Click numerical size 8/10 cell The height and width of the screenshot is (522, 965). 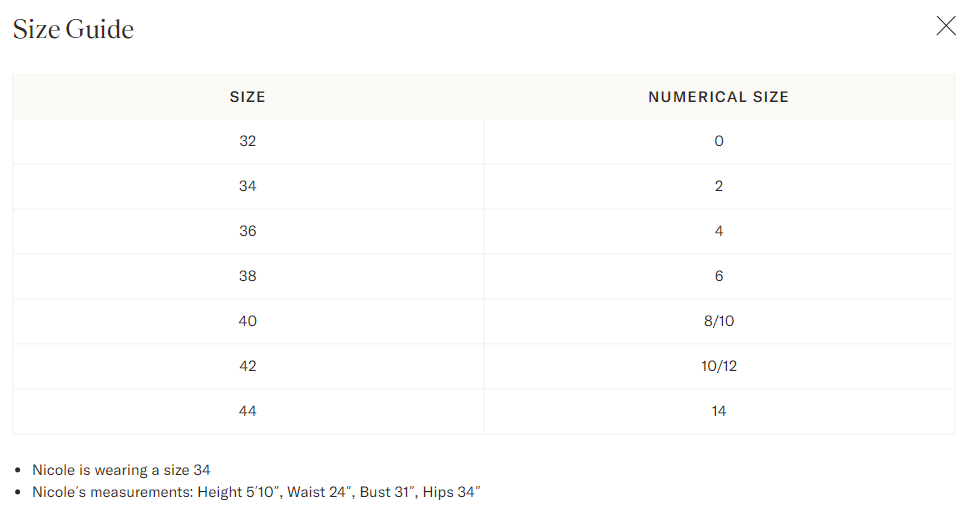719,321
